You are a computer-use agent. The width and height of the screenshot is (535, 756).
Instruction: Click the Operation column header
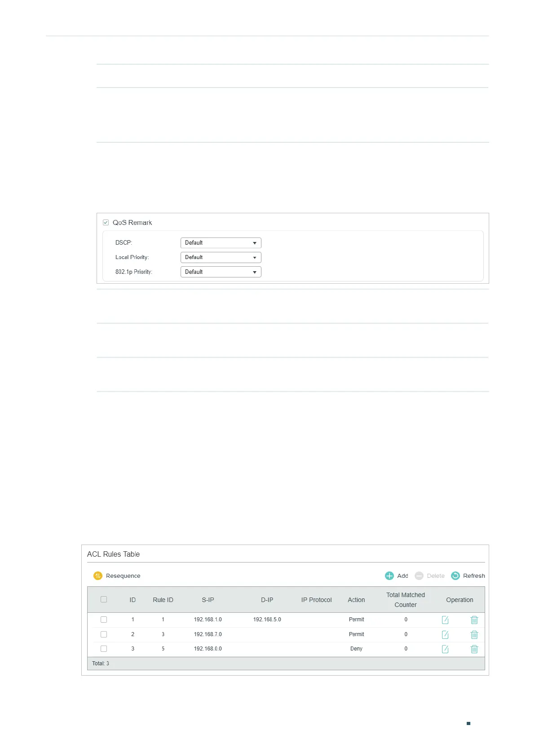(x=460, y=600)
